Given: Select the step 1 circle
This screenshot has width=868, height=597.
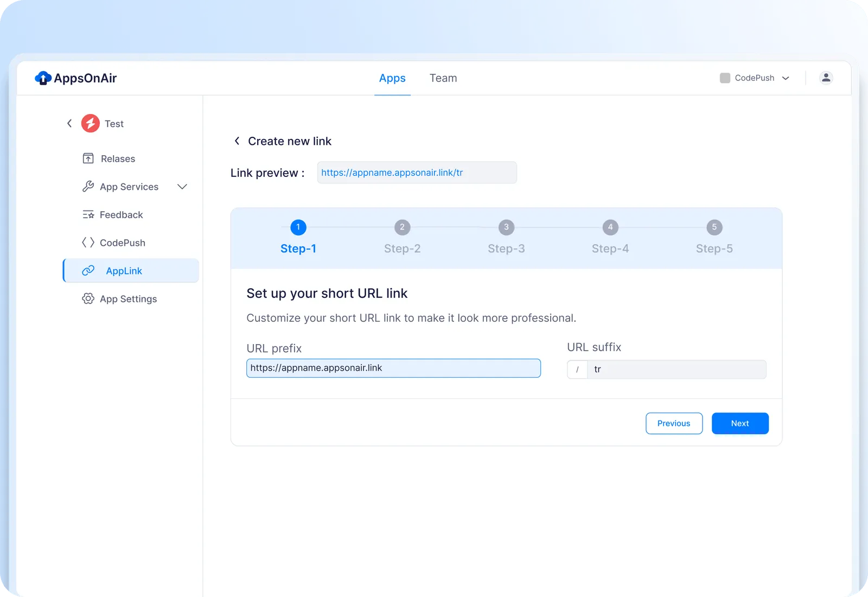Looking at the screenshot, I should click(x=298, y=227).
